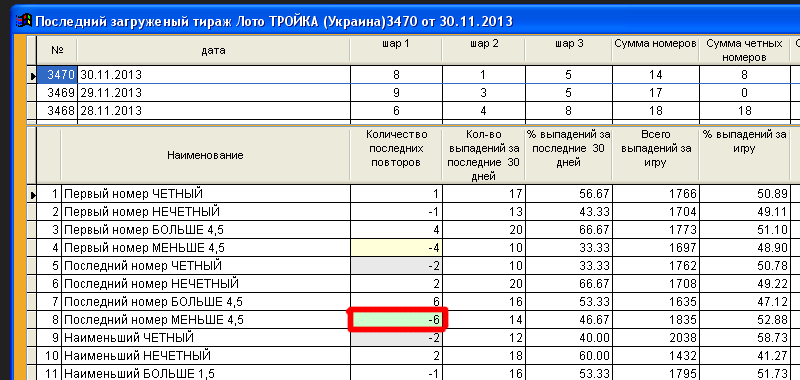Select row Последний номер НЕЧЕТНЫЙ

[x=205, y=284]
